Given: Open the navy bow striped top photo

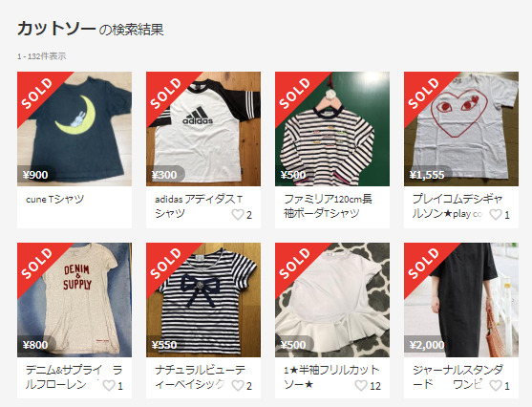Looking at the screenshot, I should pos(203,300).
